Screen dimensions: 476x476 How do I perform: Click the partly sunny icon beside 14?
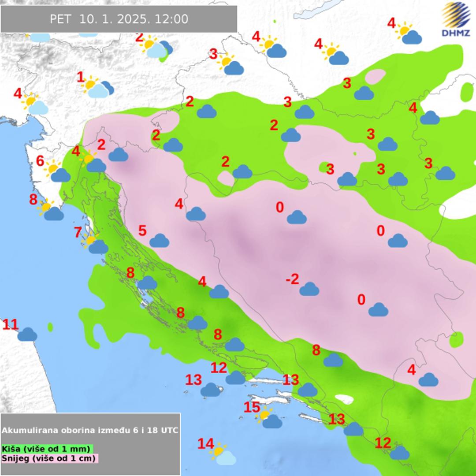223,455
